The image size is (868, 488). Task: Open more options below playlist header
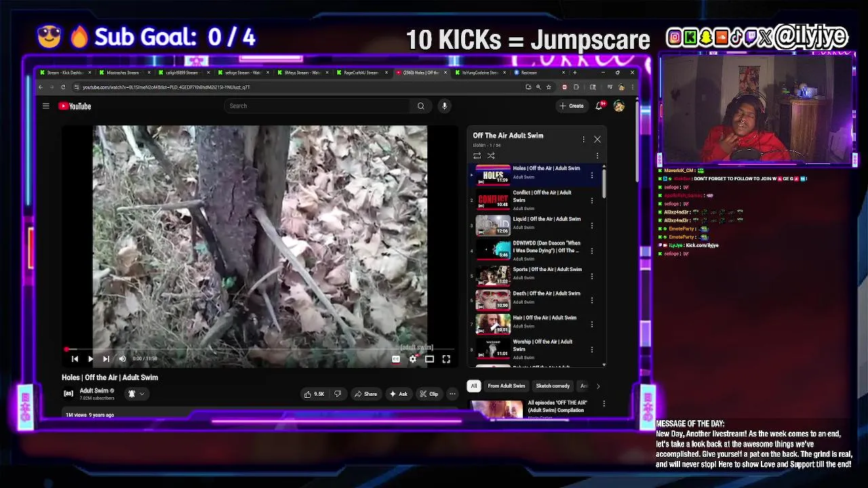pos(597,156)
